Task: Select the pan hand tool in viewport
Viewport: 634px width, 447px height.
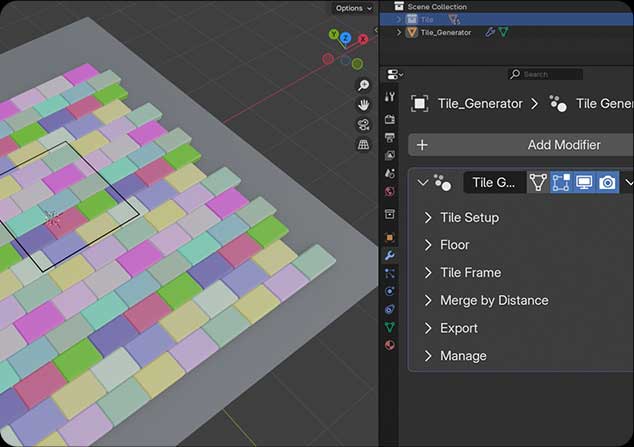Action: 364,104
